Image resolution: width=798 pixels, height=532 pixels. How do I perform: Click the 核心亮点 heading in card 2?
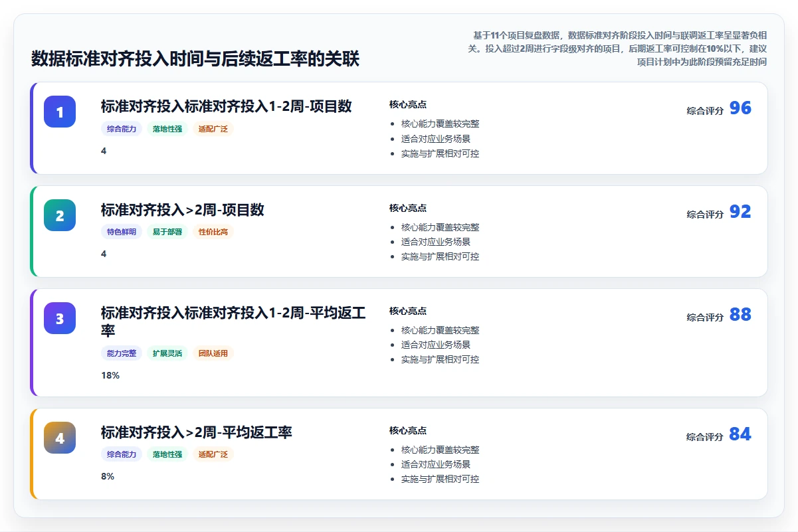tap(408, 208)
